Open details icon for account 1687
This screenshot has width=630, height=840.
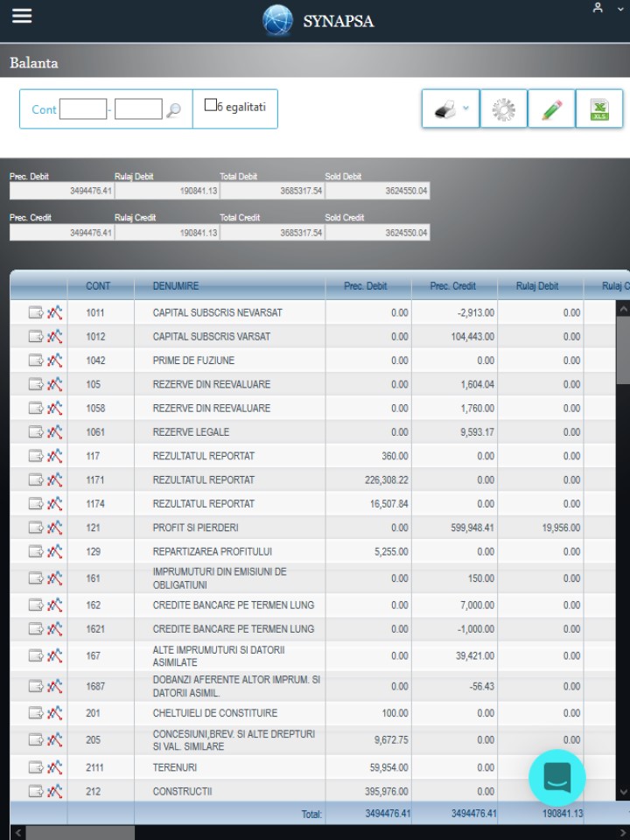tap(36, 686)
